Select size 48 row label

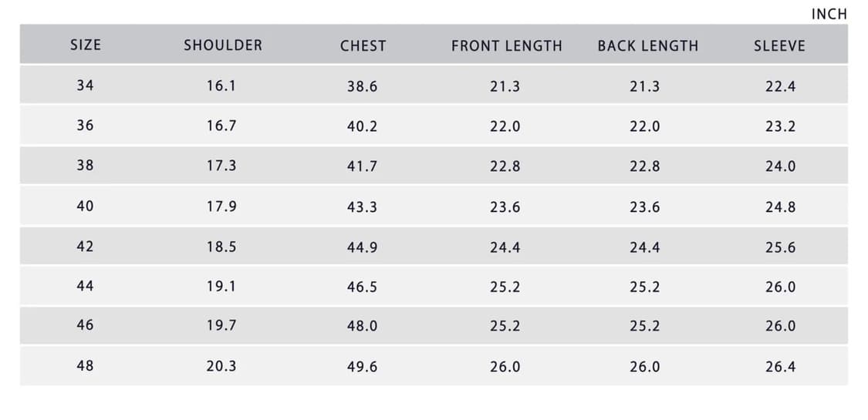click(85, 365)
